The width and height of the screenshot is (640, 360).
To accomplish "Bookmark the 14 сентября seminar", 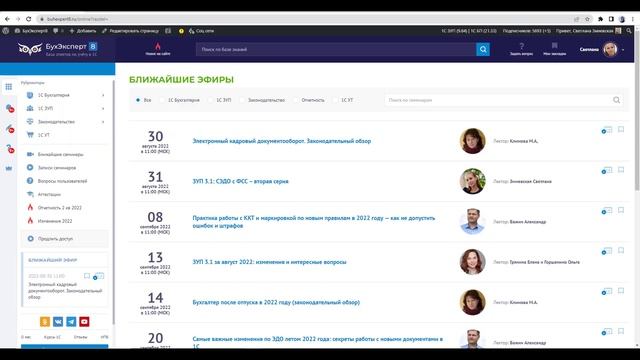I will [621, 291].
